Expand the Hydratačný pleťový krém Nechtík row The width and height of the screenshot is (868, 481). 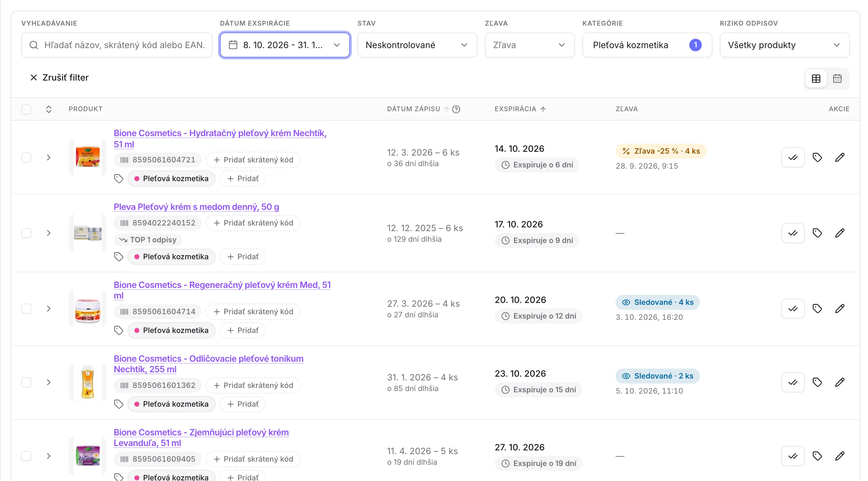48,157
